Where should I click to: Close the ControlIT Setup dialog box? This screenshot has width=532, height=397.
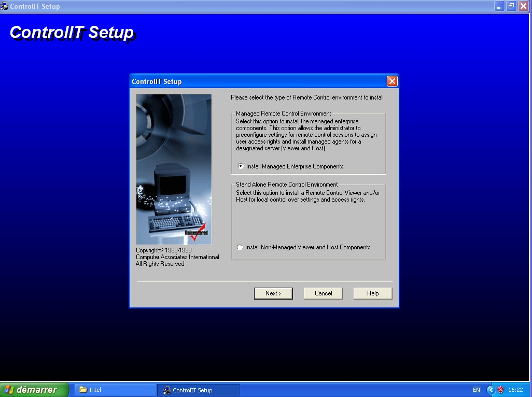click(x=392, y=81)
